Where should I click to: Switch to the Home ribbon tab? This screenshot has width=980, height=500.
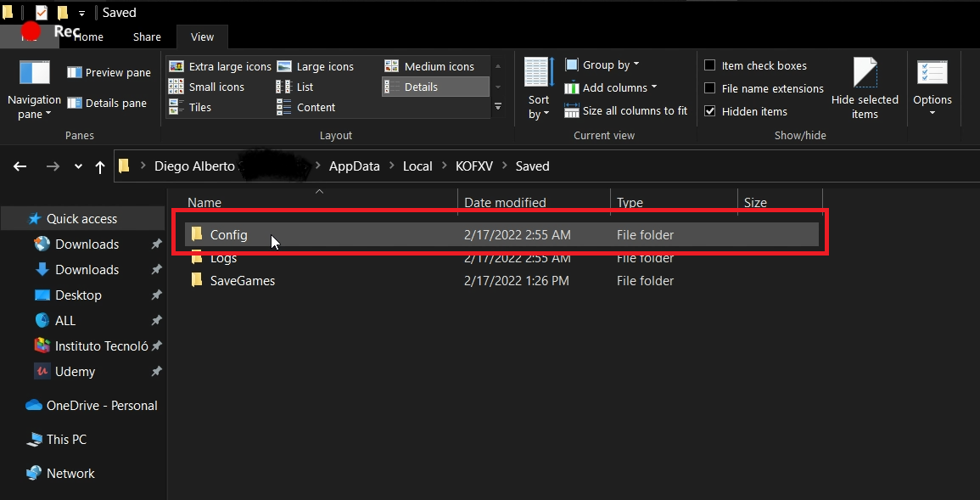[88, 37]
